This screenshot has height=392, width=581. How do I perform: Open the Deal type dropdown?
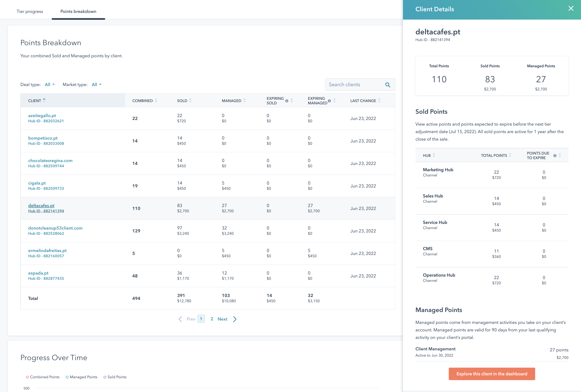pyautogui.click(x=50, y=85)
